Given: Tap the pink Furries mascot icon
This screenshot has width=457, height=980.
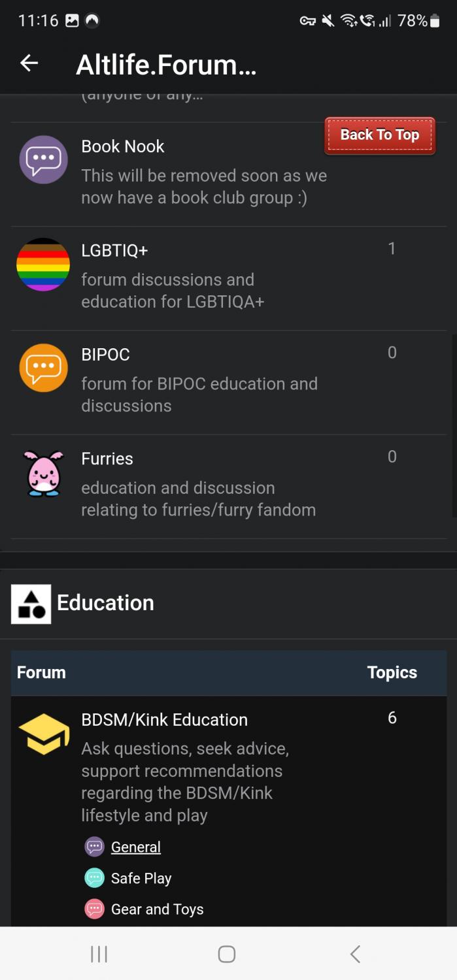Looking at the screenshot, I should coord(43,473).
